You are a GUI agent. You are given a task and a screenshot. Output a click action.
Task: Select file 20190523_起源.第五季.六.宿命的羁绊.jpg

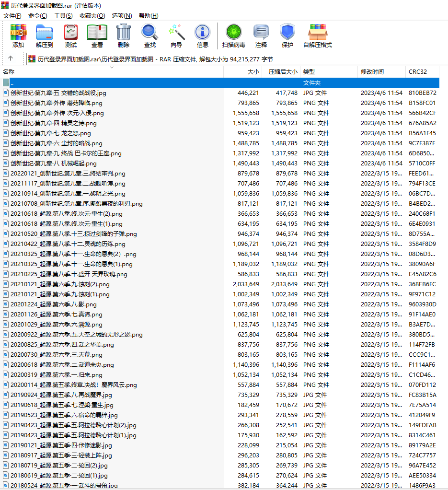[x=64, y=415]
